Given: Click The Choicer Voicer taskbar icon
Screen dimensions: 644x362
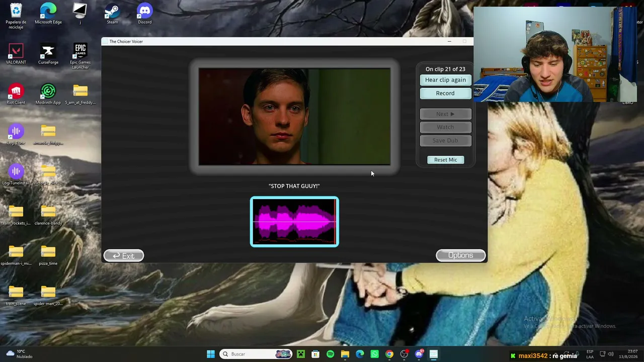Looking at the screenshot, I should 434,354.
